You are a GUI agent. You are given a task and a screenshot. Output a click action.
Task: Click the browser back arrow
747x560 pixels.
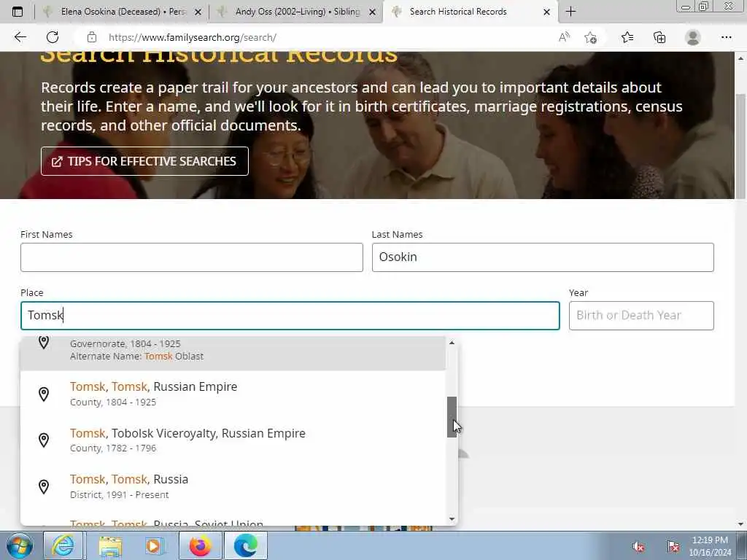pos(20,37)
